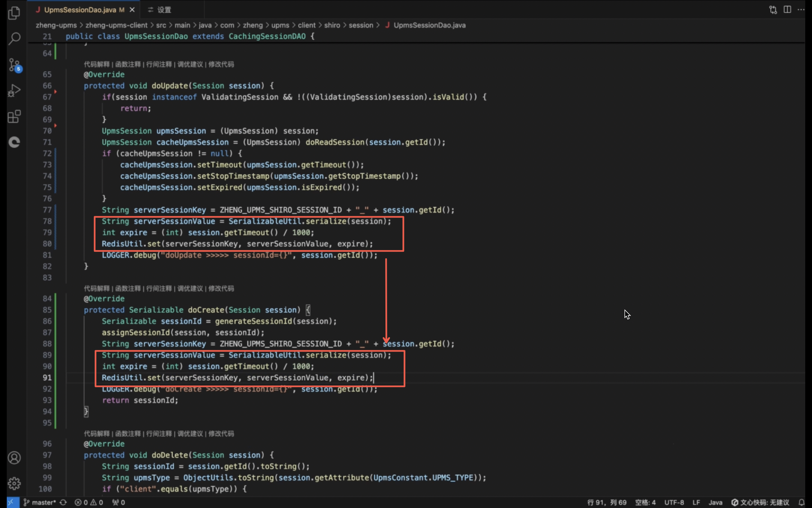Screen dimensions: 812x508
Task: Click ZHENG_UPMS_SHIRO_SESSION_ID on line 77
Action: click(x=281, y=210)
